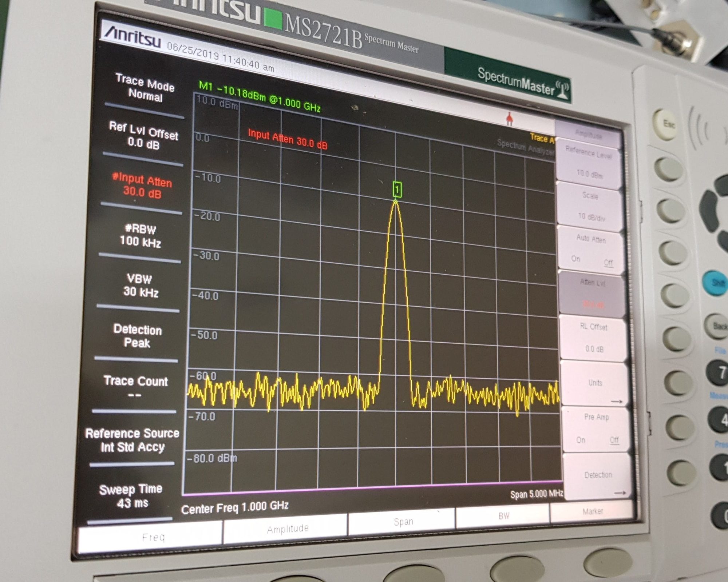Click the Reference Source Int Std Accy entry
This screenshot has height=582, width=728.
click(x=132, y=440)
